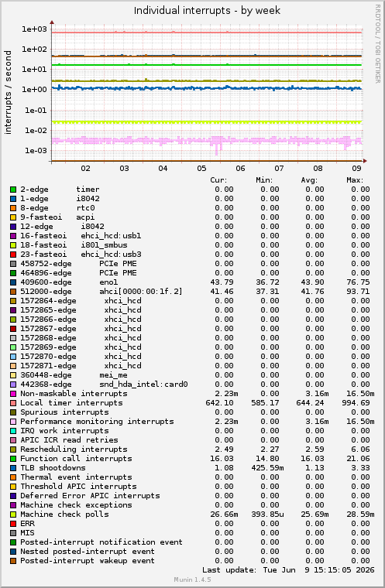Viewport: 385px width, 588px height.
Task: Click the pink Local timer interrupts swatch
Action: pos(13,403)
